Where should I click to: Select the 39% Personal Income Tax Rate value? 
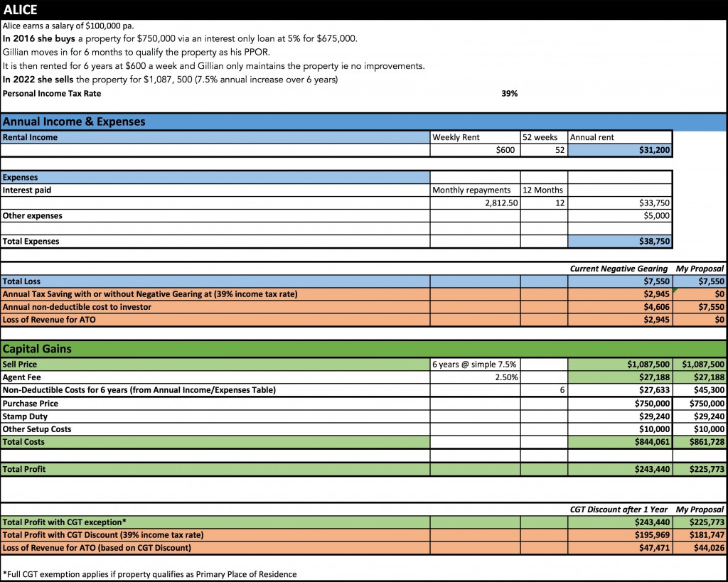[x=509, y=93]
